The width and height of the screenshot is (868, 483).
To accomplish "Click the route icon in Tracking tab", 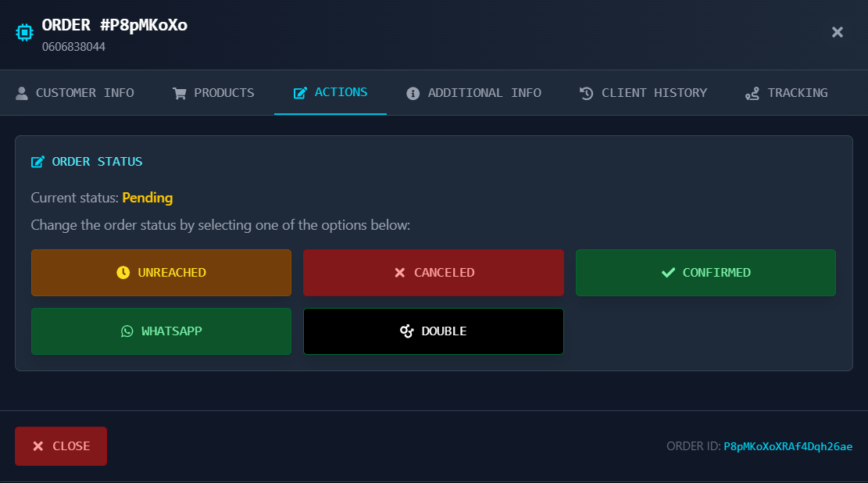I will coord(752,93).
